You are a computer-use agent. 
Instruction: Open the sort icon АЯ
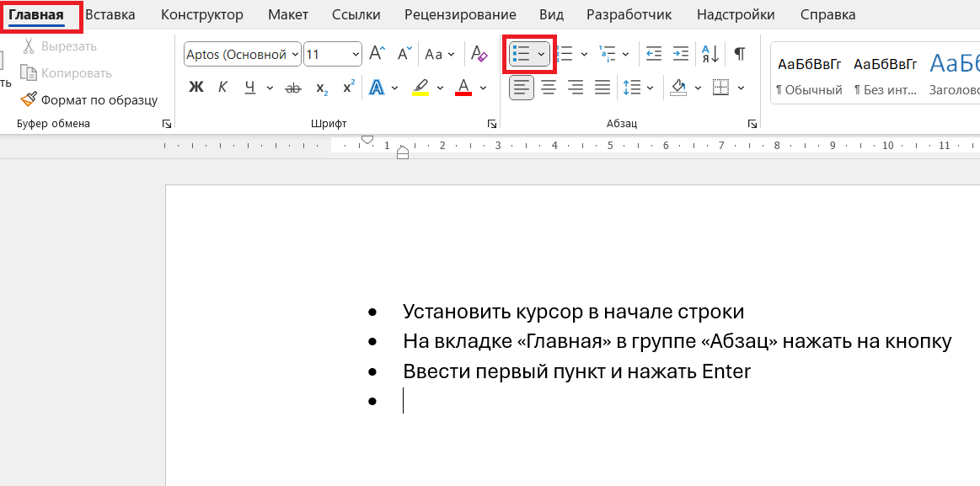[710, 53]
